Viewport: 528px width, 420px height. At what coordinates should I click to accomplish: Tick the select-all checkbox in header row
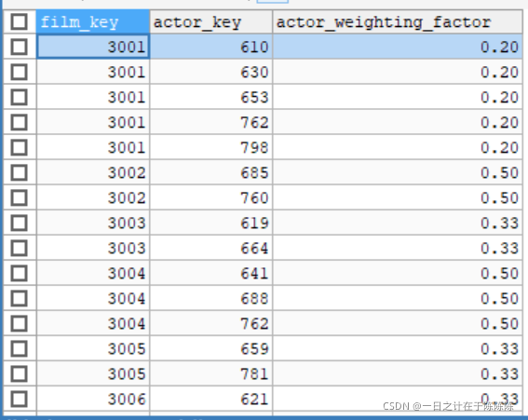[19, 21]
